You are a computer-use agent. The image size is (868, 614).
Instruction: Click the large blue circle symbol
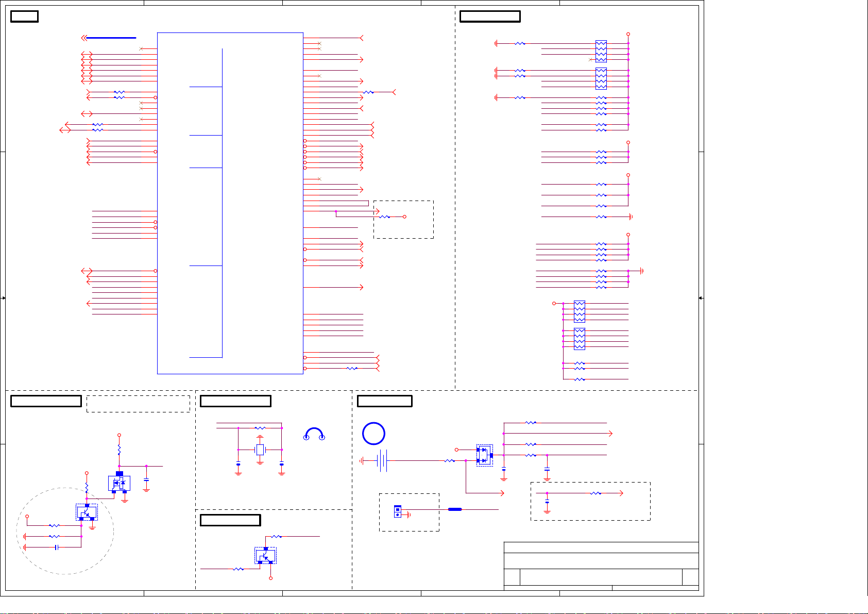coord(373,434)
